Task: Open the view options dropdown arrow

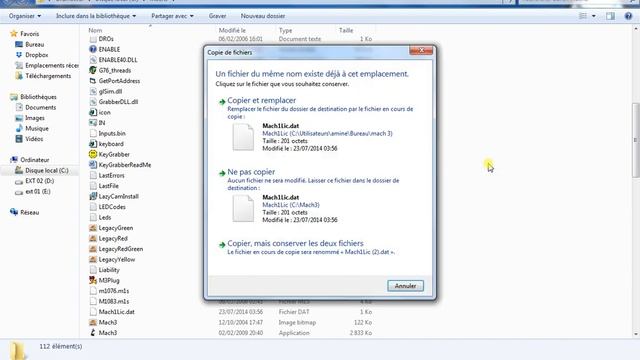Action: [593, 16]
